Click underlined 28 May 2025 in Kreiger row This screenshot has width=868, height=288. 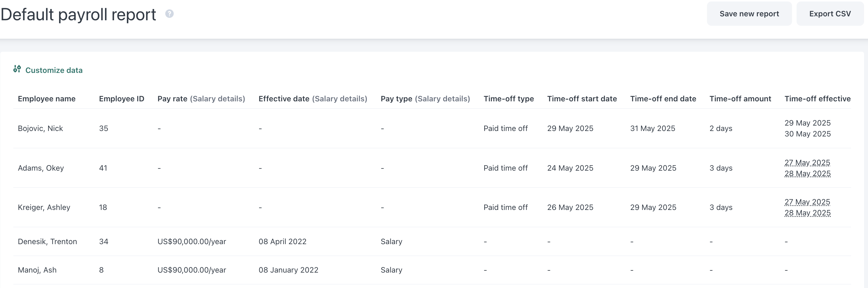[x=807, y=213]
